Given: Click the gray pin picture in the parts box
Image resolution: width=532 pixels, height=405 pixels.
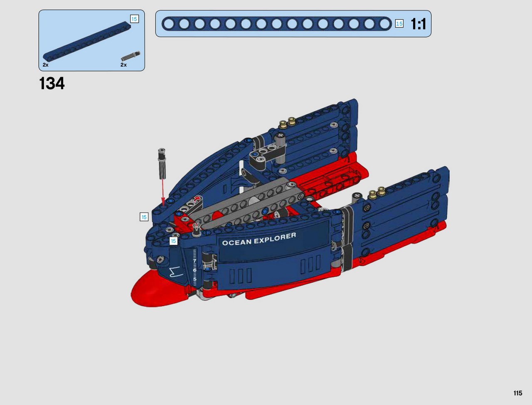Looking at the screenshot, I should pos(131,56).
